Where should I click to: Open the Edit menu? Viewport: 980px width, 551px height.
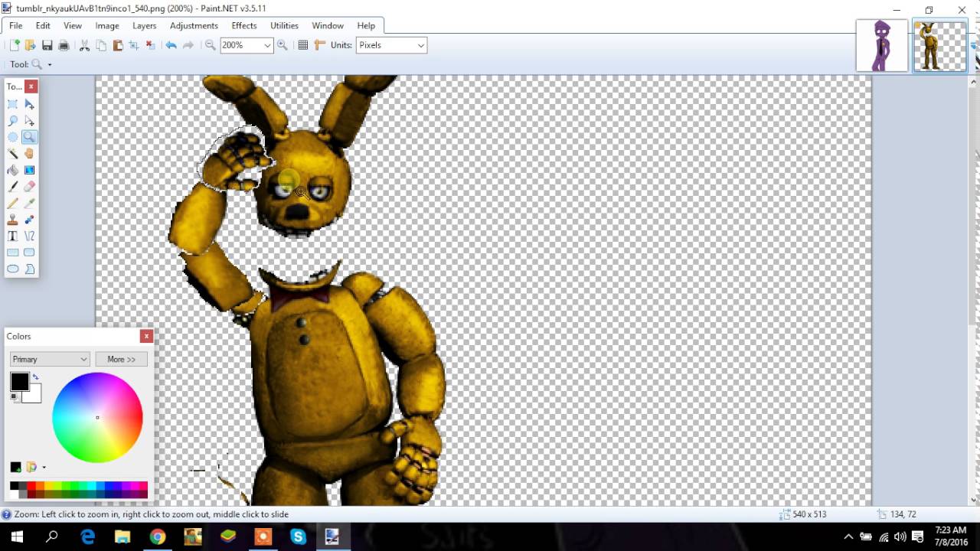click(x=43, y=25)
